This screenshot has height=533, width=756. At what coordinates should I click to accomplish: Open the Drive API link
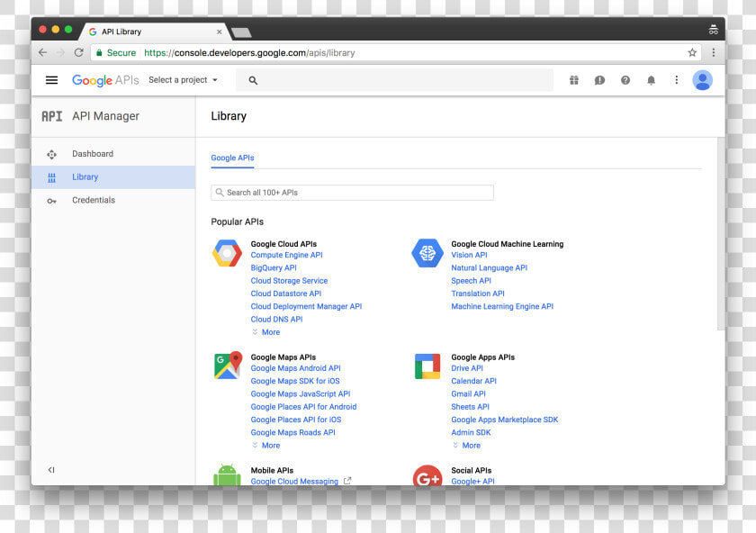[467, 368]
